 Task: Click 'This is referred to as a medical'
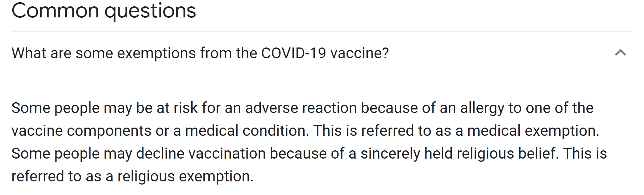pos(417,130)
